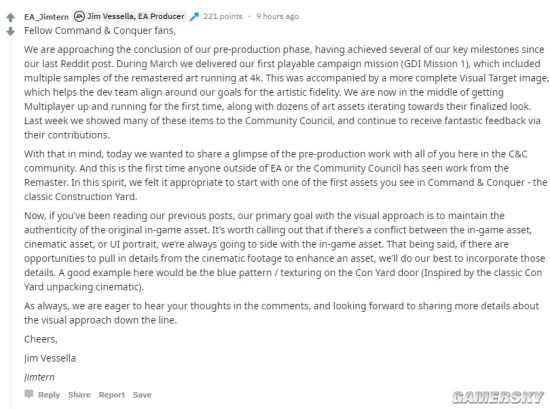Viewport: 550px width, 409px height.
Task: Share this comment
Action: 79,395
